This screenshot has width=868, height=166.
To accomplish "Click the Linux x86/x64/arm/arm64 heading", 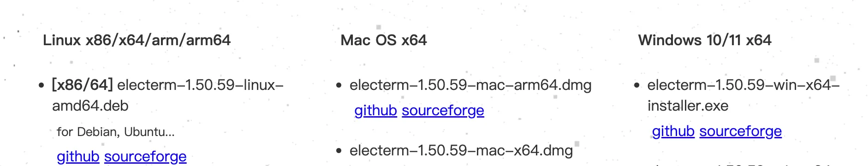I will tap(137, 40).
